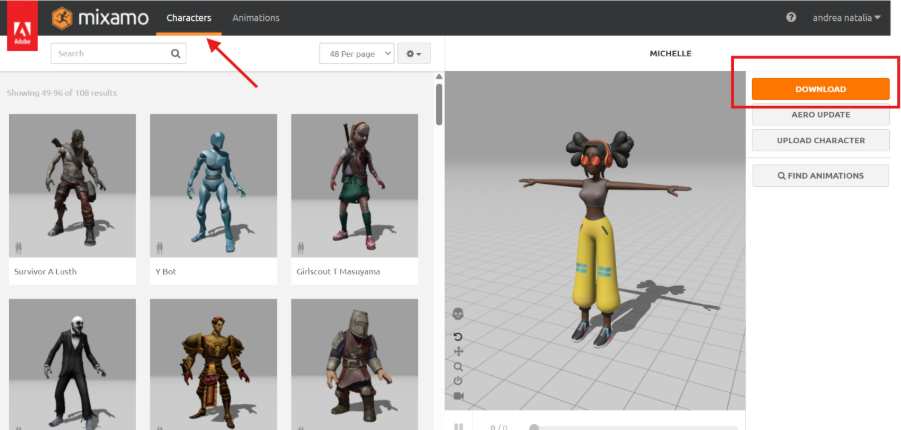Click the camera icon in viewer

coord(459,396)
